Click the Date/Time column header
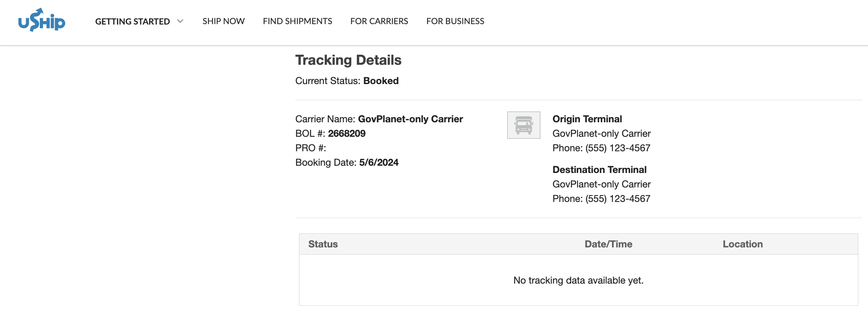868x317 pixels. (608, 244)
